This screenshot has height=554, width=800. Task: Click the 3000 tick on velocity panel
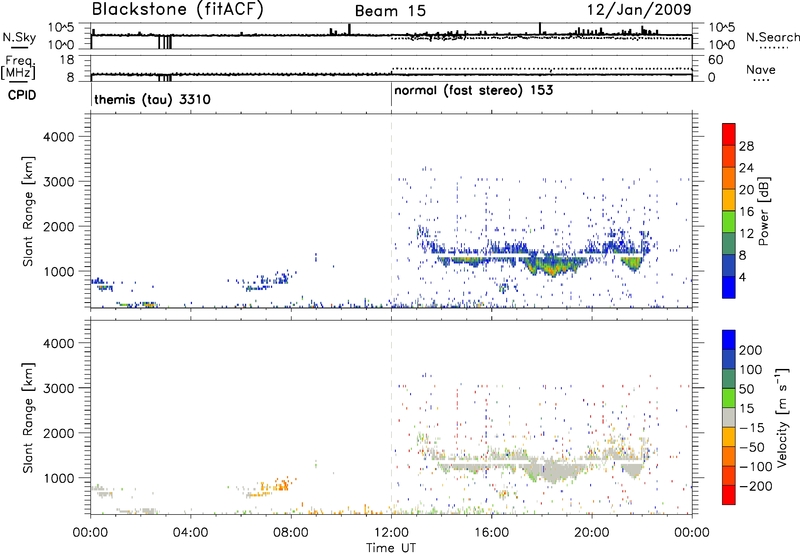59,388
